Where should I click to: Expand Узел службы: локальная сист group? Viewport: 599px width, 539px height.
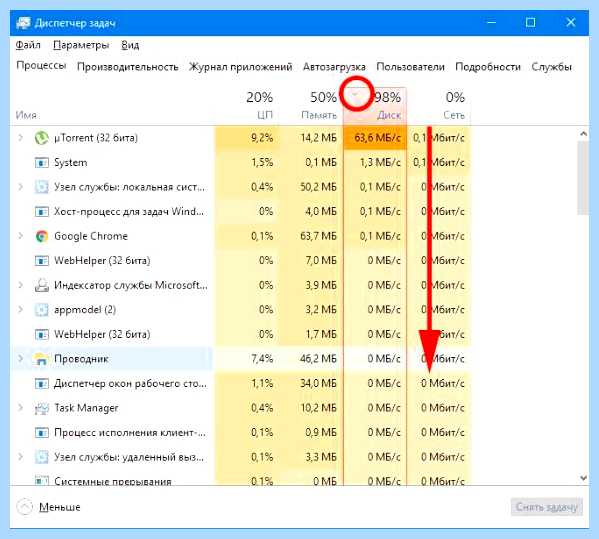point(21,187)
